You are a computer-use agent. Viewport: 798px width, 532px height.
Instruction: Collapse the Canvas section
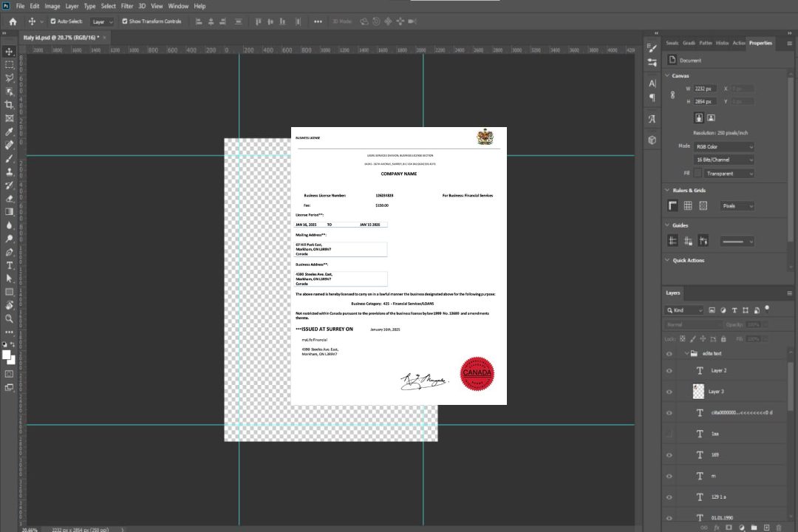click(x=667, y=76)
